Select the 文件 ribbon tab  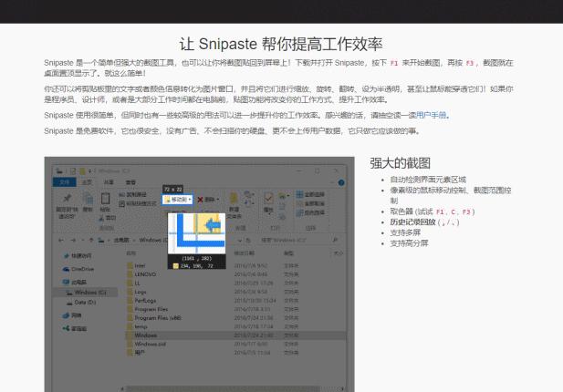point(65,182)
